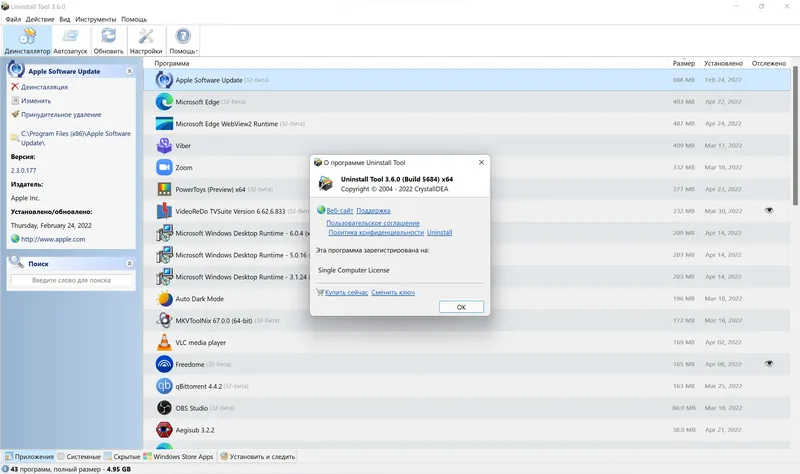Sort list by the Программа column header

(x=171, y=63)
